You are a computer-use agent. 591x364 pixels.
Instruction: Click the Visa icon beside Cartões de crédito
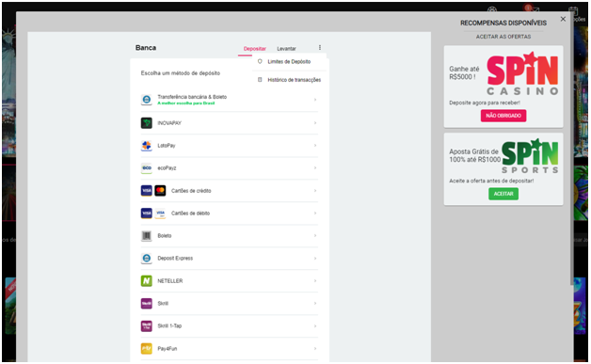(147, 191)
